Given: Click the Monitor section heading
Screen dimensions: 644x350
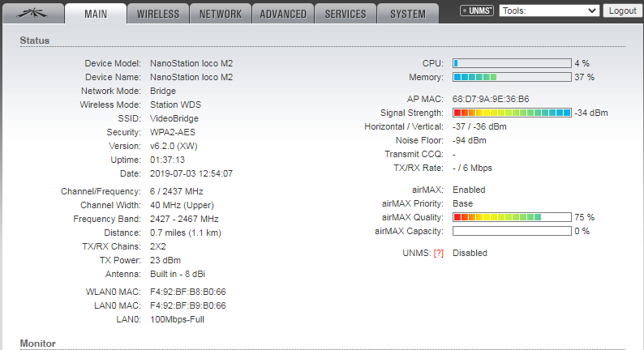Looking at the screenshot, I should 38,344.
